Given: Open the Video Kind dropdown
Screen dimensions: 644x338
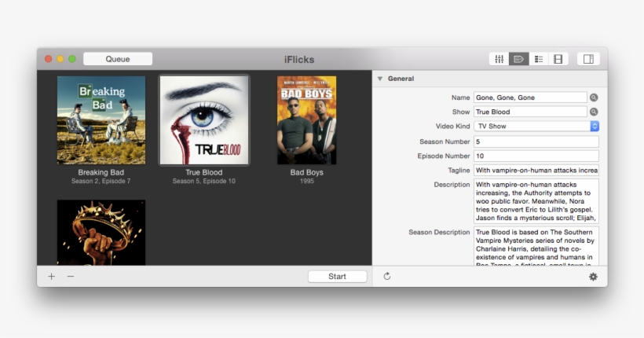Looking at the screenshot, I should [x=536, y=126].
